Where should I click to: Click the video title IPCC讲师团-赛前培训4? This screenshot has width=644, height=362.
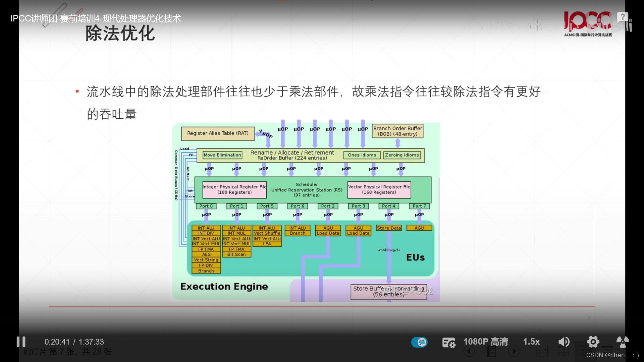(96, 18)
